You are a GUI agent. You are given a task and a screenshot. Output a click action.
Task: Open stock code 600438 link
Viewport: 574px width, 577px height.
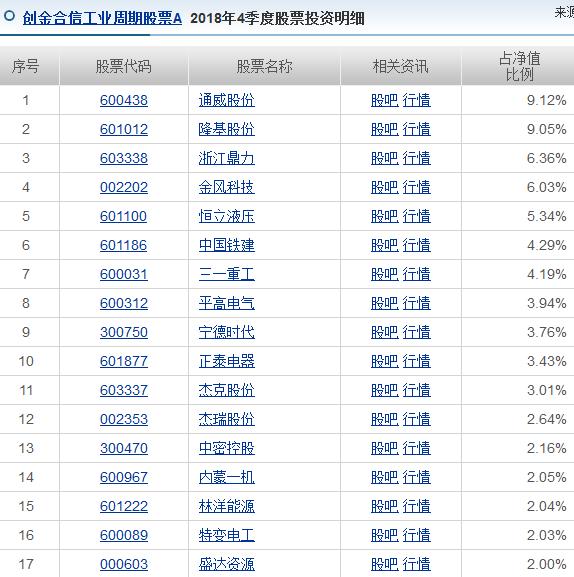click(x=124, y=100)
